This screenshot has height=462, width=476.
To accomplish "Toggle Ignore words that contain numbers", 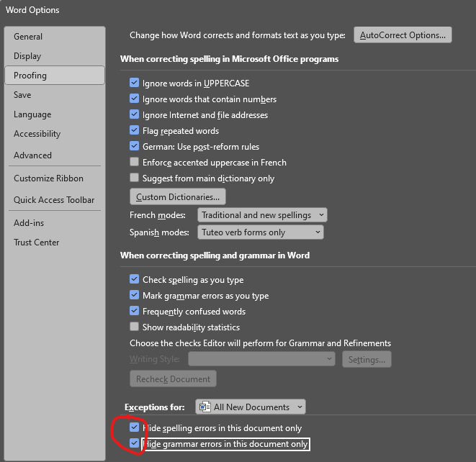I will 134,99.
